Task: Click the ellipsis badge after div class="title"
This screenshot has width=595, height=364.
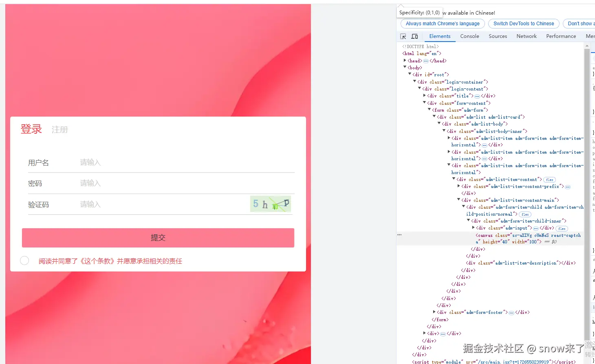Action: point(477,96)
